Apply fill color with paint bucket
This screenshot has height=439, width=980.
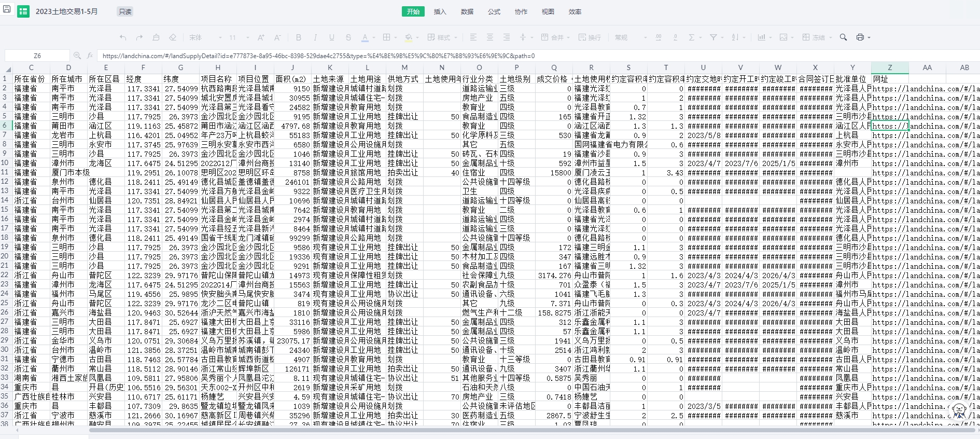pos(408,37)
